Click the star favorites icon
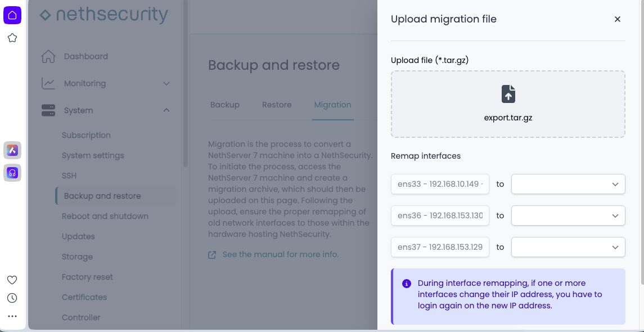Image resolution: width=644 pixels, height=332 pixels. [12, 38]
